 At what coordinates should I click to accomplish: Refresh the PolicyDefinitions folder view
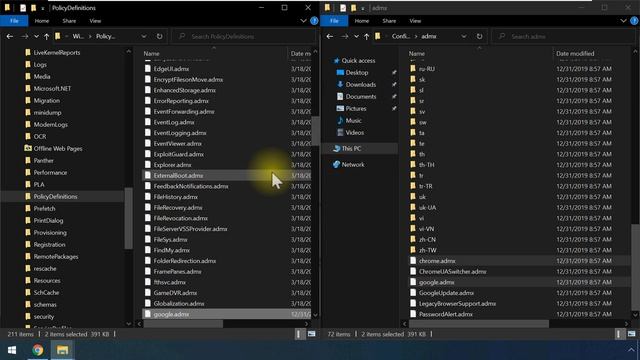159,36
